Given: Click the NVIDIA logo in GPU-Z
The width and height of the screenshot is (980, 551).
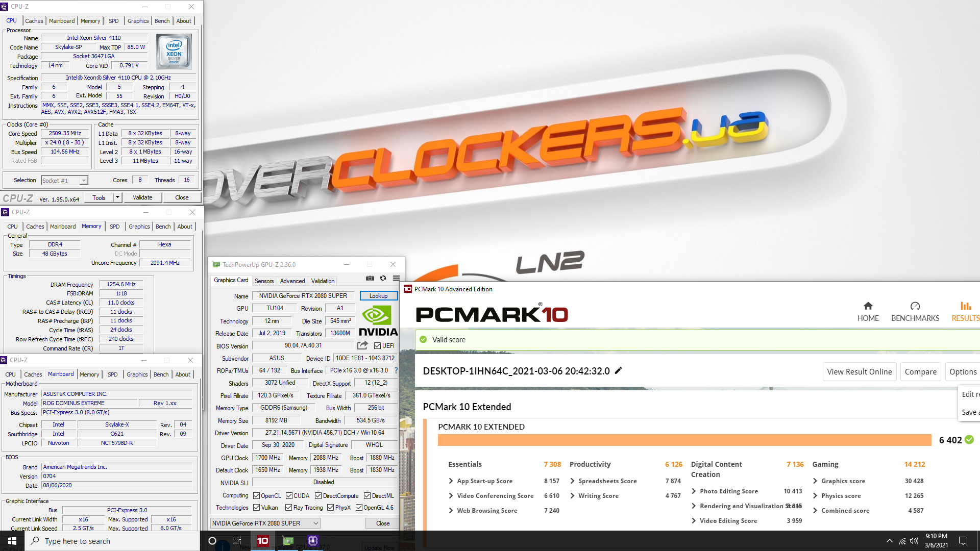Looking at the screenshot, I should click(378, 320).
